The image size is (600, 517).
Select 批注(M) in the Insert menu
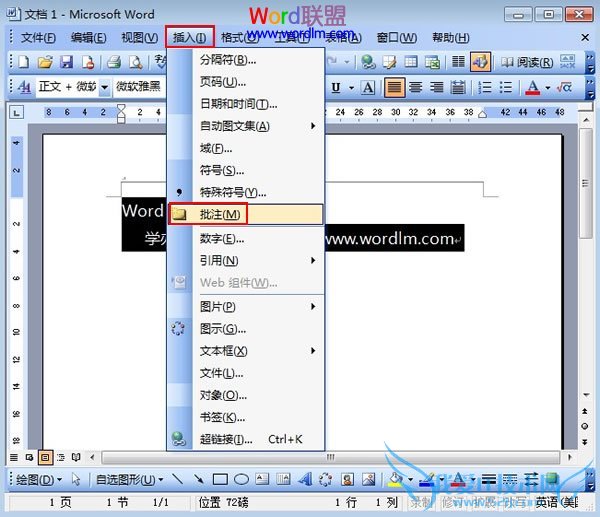point(246,214)
